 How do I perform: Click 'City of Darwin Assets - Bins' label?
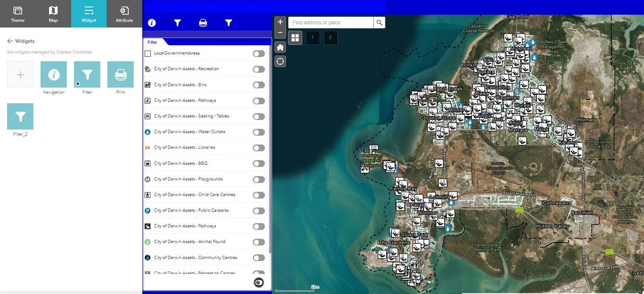click(x=181, y=84)
